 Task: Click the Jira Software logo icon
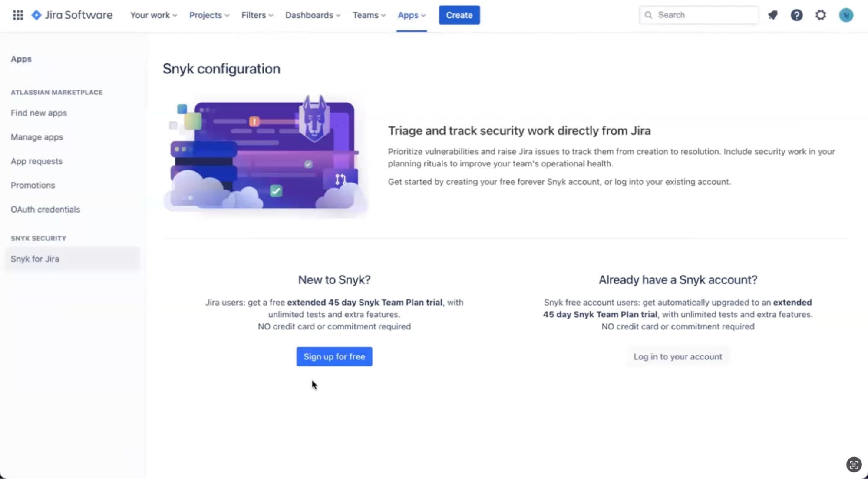coord(38,15)
